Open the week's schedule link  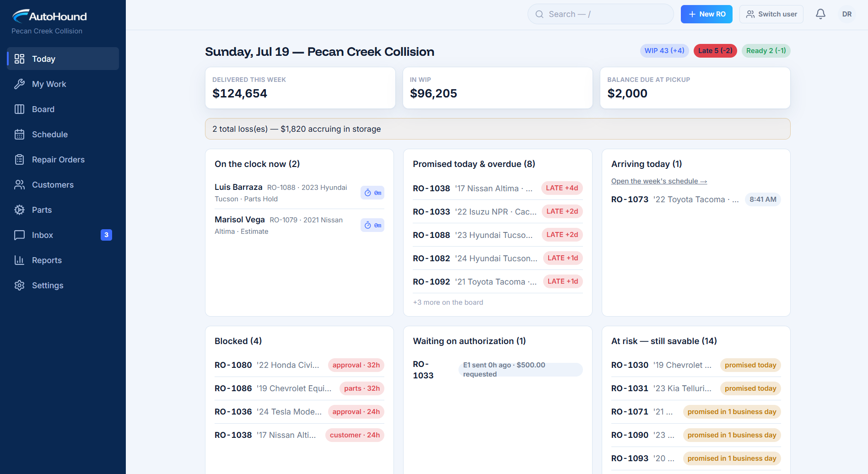pyautogui.click(x=659, y=181)
